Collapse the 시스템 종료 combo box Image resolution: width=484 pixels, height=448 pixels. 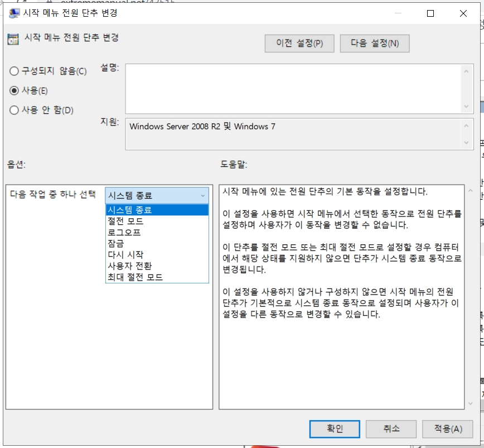coord(157,195)
